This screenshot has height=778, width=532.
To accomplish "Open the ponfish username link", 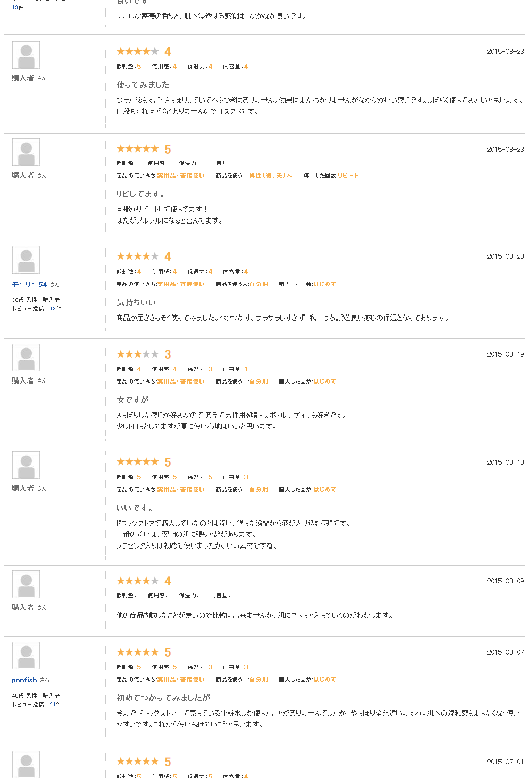I will tap(24, 680).
